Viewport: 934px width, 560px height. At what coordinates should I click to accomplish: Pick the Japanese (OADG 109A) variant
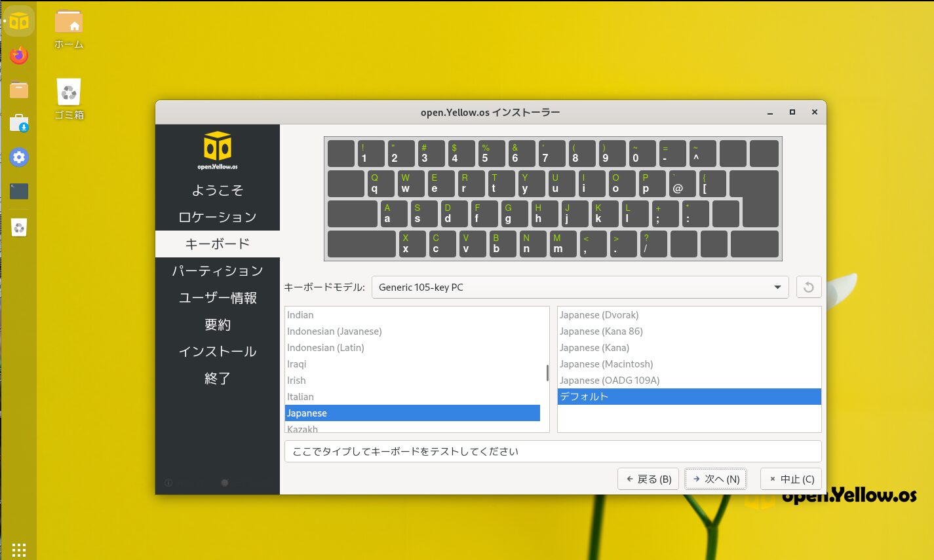click(610, 381)
